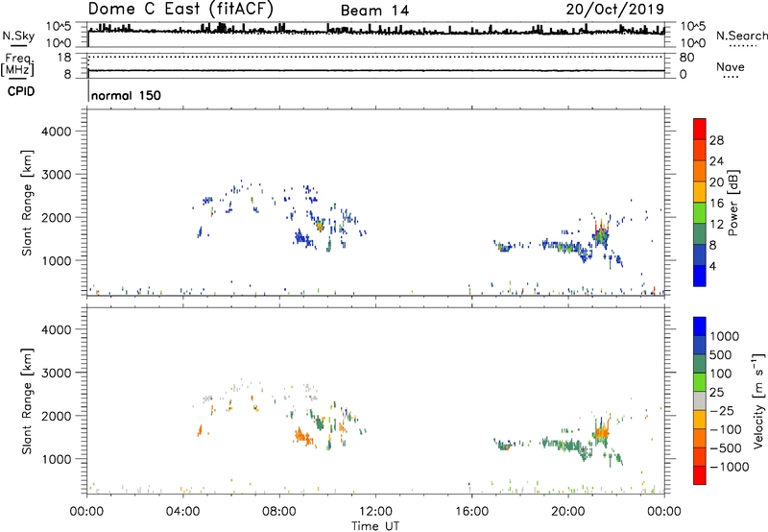The height and width of the screenshot is (532, 768).
Task: Click the N.Sky noise trace at top
Action: tap(376, 31)
